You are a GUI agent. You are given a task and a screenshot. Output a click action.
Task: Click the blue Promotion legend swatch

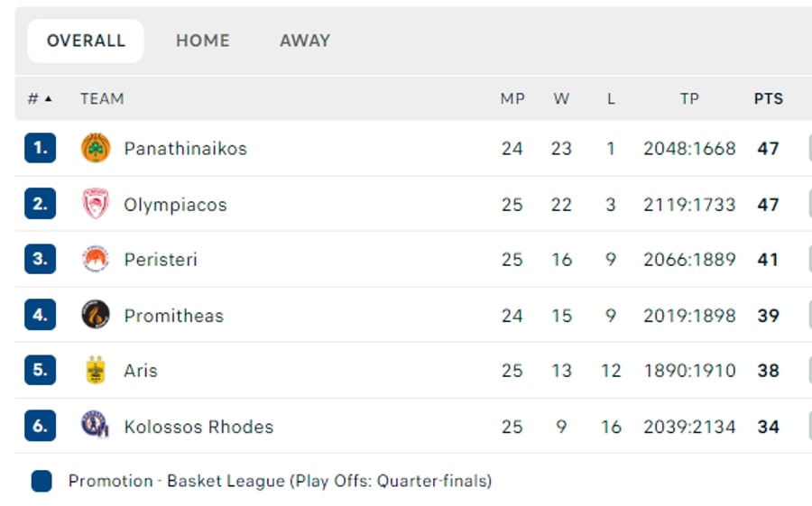click(42, 481)
